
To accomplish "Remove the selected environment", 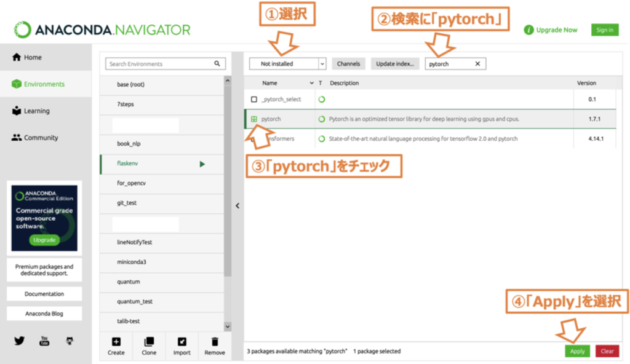I will [215, 346].
